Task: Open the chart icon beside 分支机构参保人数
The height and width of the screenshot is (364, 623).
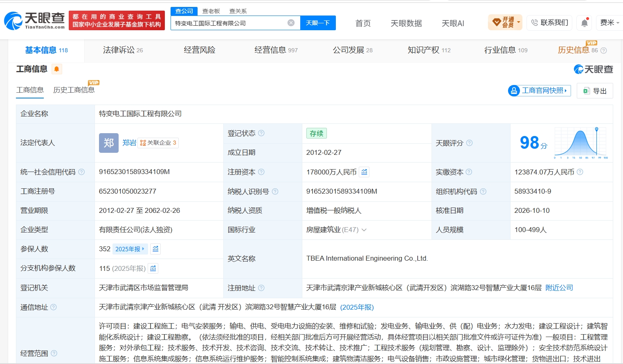Action: (x=153, y=268)
